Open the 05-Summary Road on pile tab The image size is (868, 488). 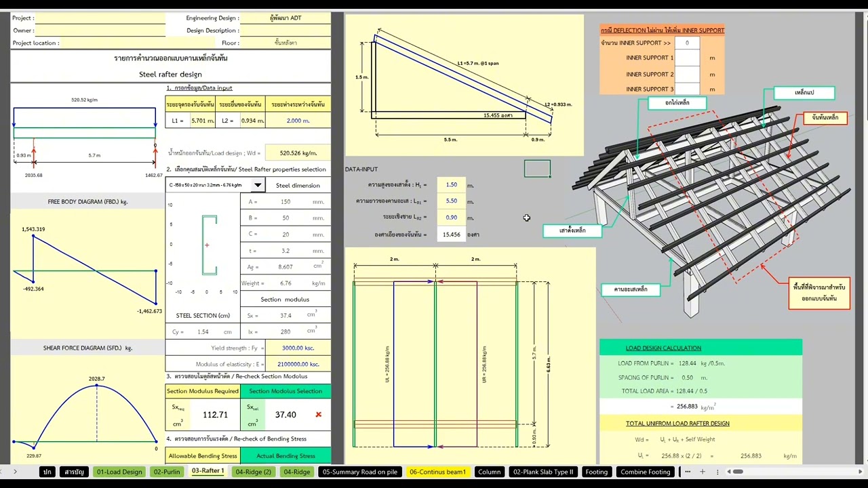coord(360,472)
